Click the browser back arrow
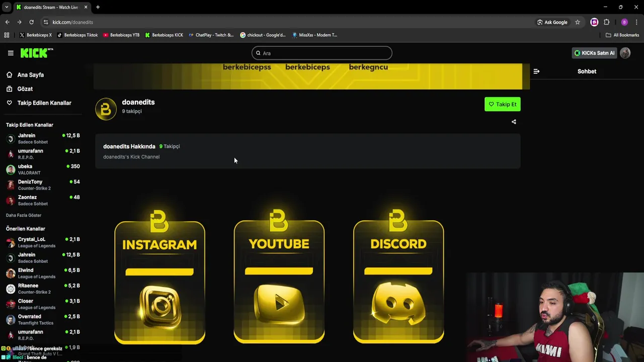Image resolution: width=644 pixels, height=362 pixels. click(7, 22)
